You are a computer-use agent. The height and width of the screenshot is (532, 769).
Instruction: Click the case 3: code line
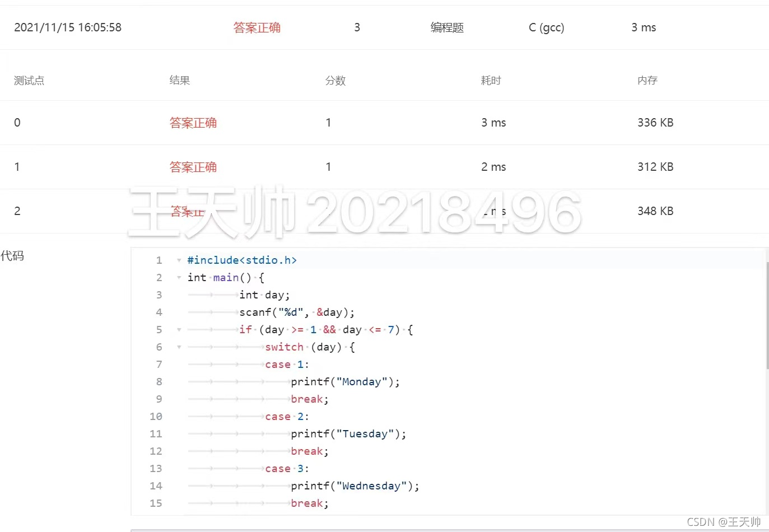[287, 469]
